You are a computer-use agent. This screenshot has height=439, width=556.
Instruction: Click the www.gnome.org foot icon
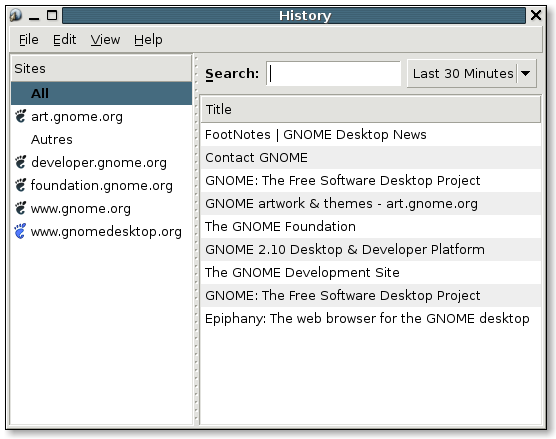tap(21, 208)
